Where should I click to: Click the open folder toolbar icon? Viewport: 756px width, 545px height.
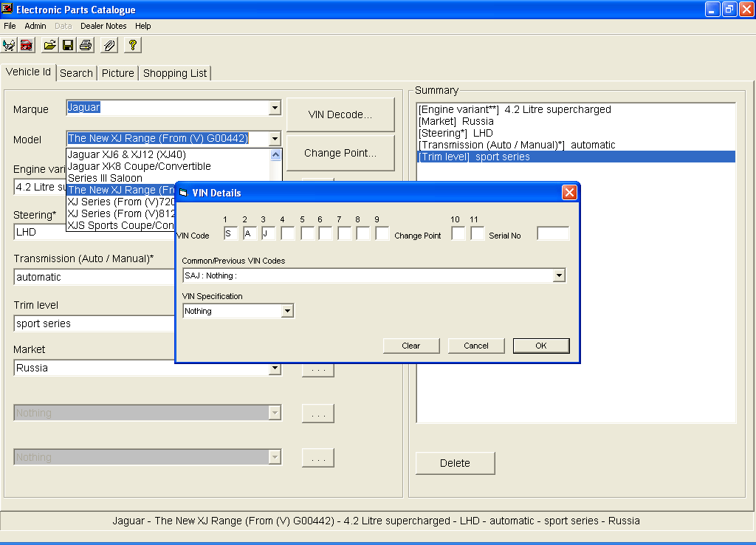pyautogui.click(x=49, y=45)
